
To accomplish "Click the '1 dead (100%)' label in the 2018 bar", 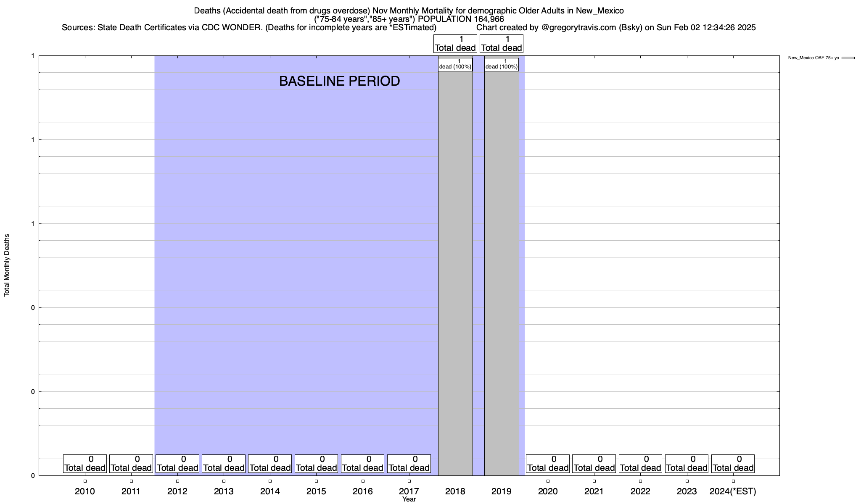I will (455, 64).
